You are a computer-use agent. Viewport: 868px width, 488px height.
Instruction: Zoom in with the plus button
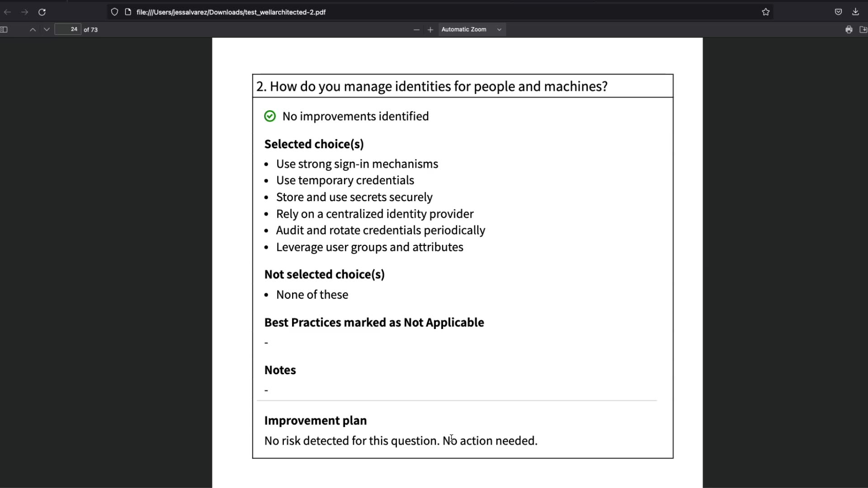(430, 30)
